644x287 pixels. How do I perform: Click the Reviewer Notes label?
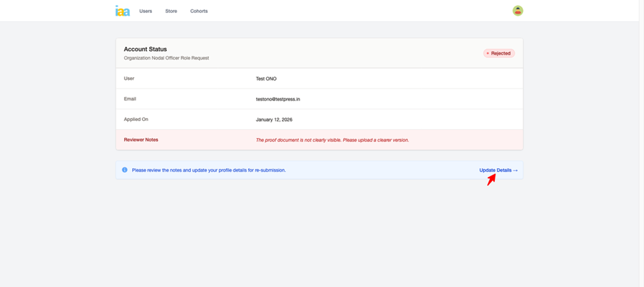tap(141, 139)
